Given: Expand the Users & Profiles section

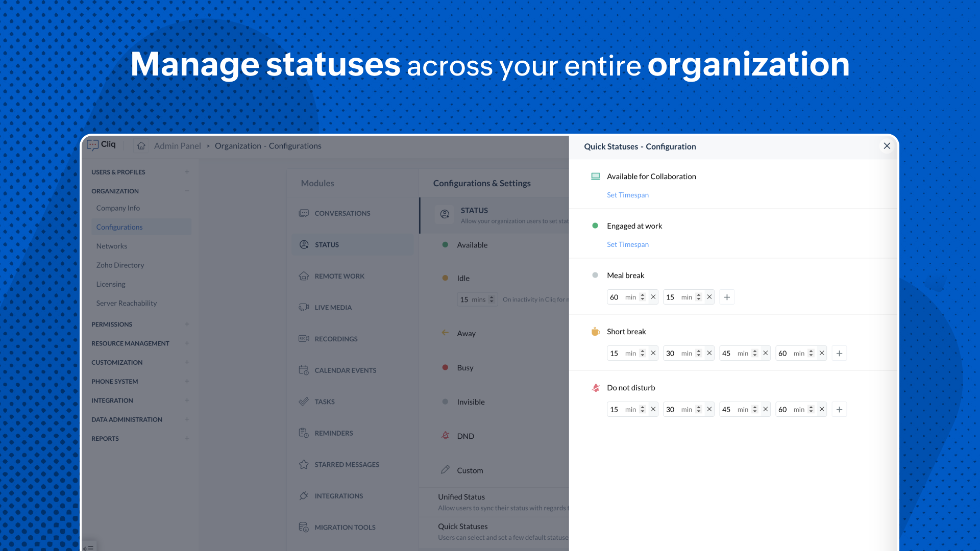Looking at the screenshot, I should 187,172.
